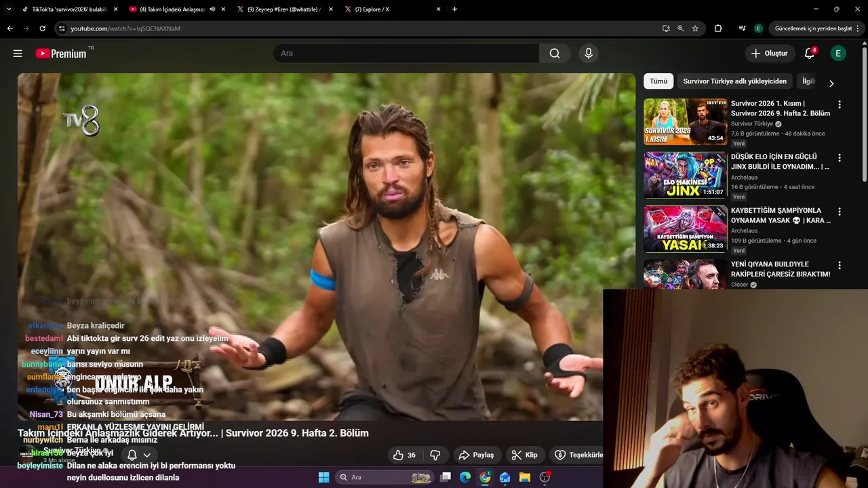Select the Tümü filter chip

click(658, 81)
